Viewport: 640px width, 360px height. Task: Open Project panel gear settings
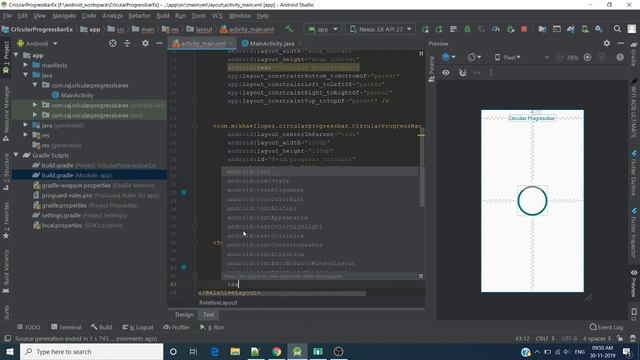pyautogui.click(x=145, y=43)
